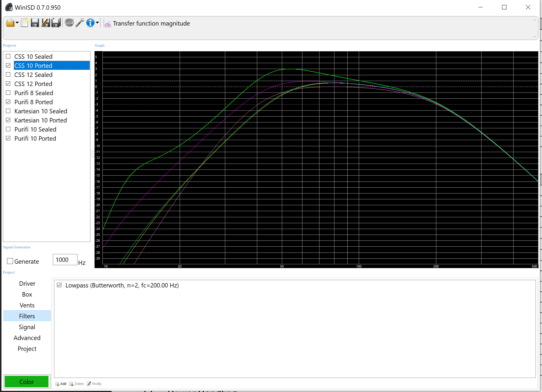Viewport: 542px width, 392px height.
Task: Select the CSS 10 Sealed project
Action: (33, 56)
